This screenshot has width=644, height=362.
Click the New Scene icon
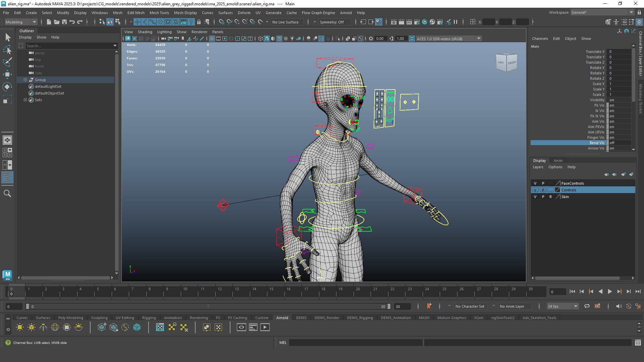pos(49,22)
